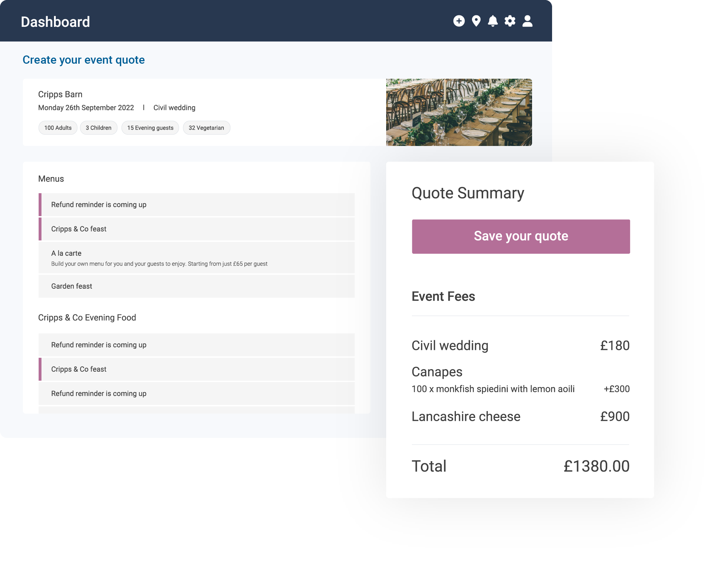The height and width of the screenshot is (571, 728).
Task: Click the £180 amount
Action: [615, 346]
